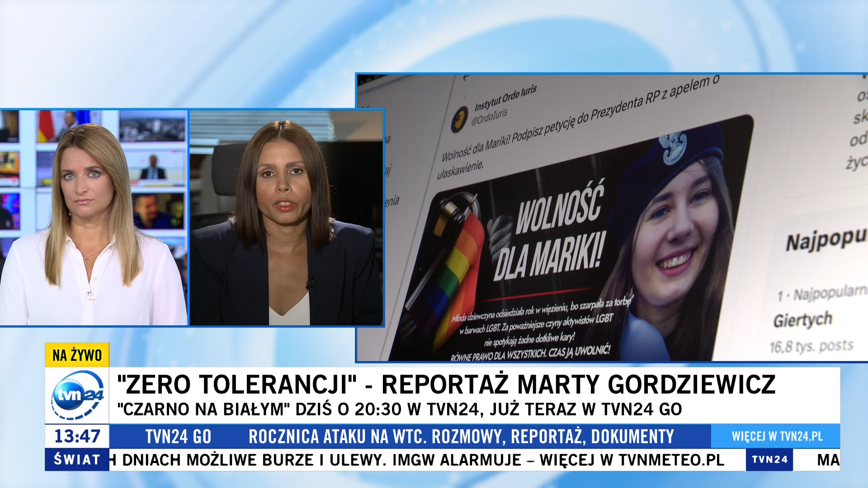Viewport: 868px width, 488px height.
Task: Click the "ZERO TOLERANCJI" headline text
Action: click(x=446, y=385)
